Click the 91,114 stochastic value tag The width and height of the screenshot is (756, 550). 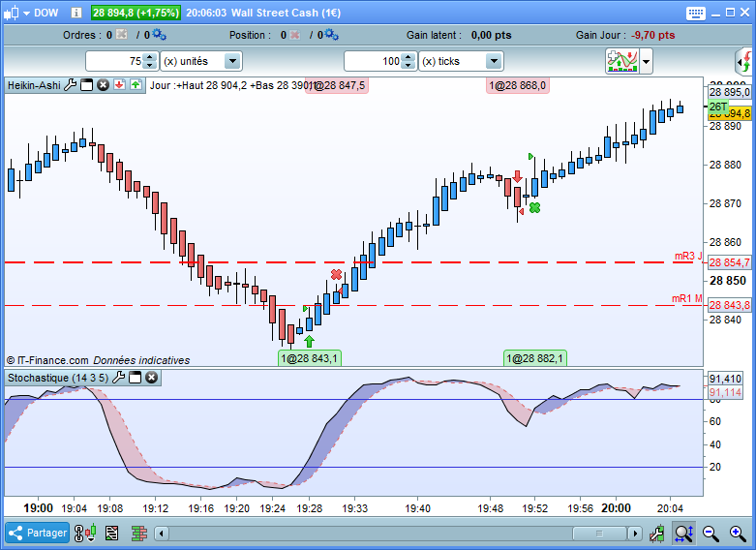tap(725, 392)
